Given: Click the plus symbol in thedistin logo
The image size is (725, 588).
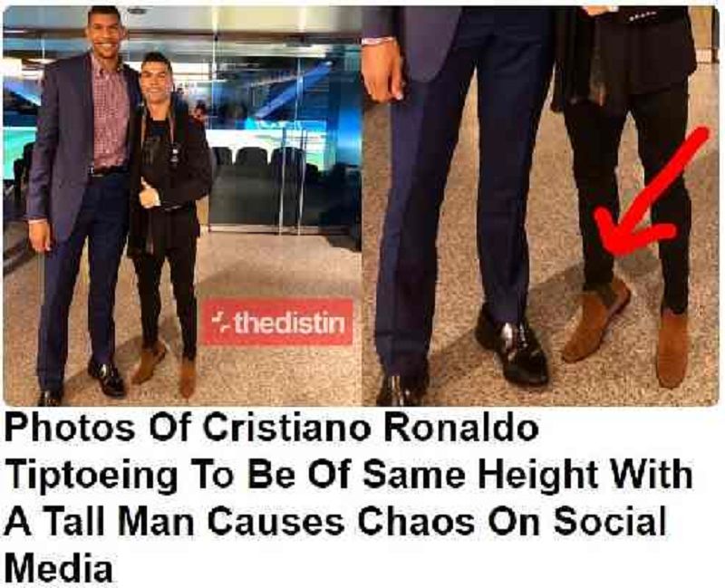Looking at the screenshot, I should (219, 323).
